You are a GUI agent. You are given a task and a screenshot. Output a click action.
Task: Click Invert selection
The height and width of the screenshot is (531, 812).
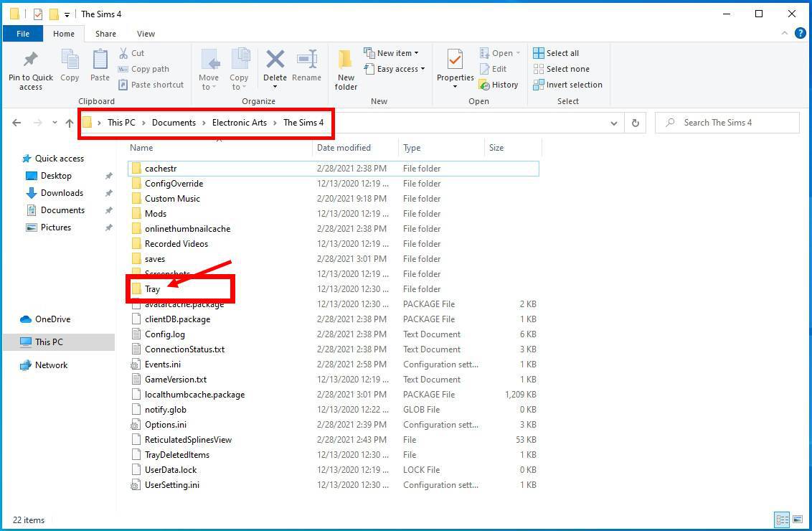point(567,85)
